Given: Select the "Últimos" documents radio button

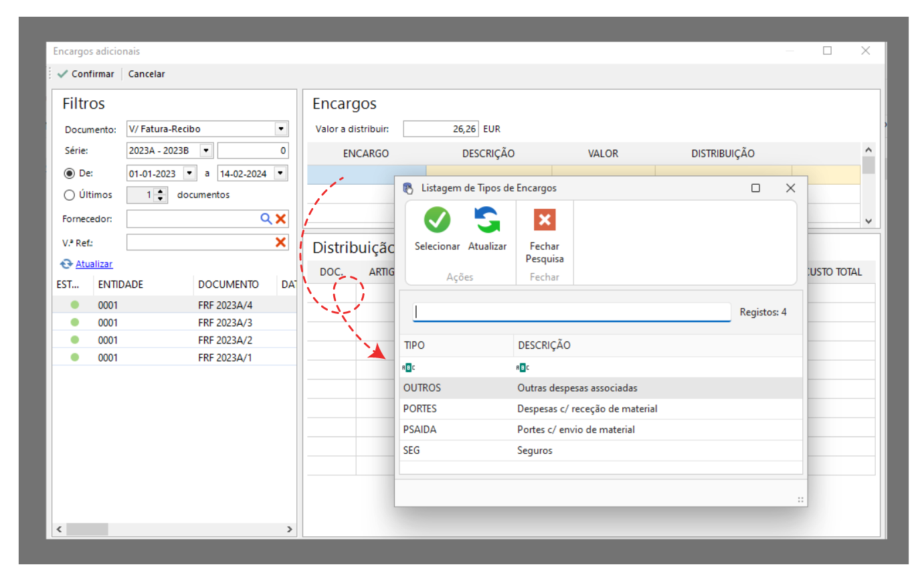Looking at the screenshot, I should (69, 195).
